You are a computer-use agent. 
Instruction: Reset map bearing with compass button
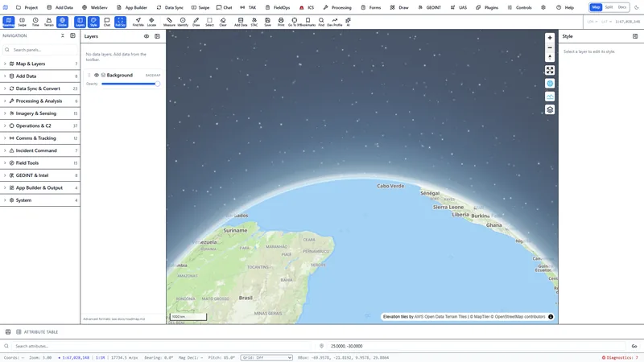click(x=550, y=57)
